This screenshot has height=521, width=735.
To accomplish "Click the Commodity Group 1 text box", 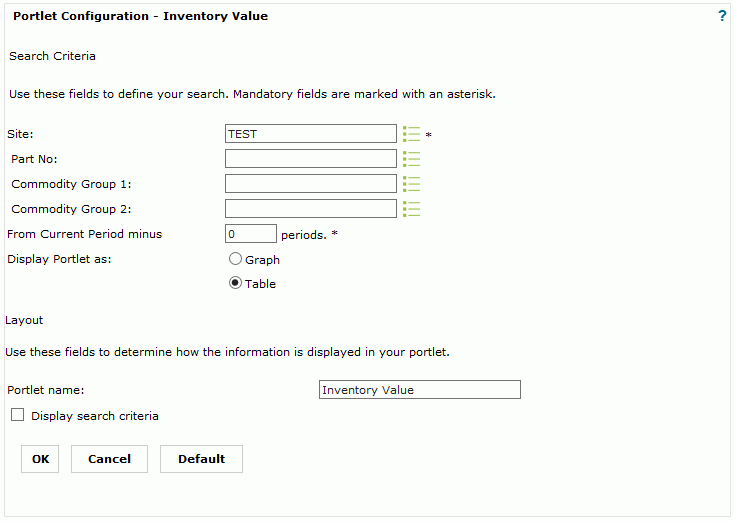I will (311, 184).
